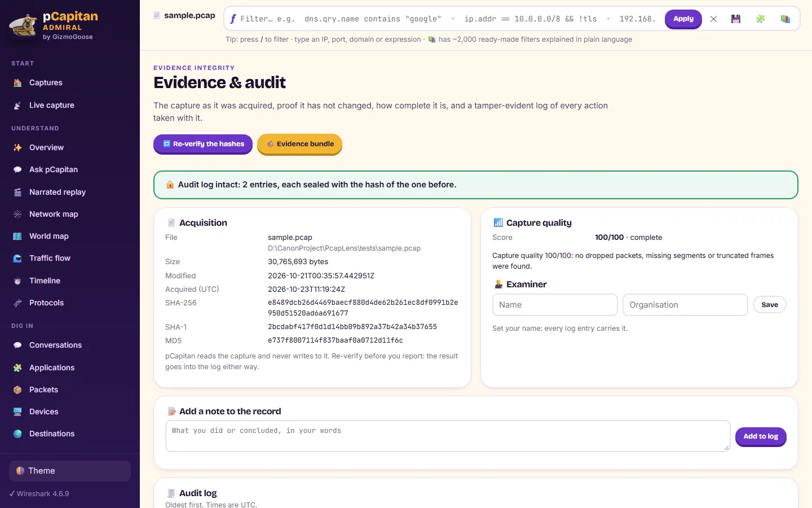The image size is (812, 508).
Task: Open the Overview section
Action: point(70,148)
